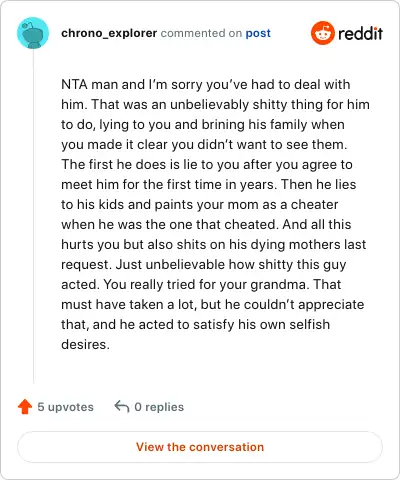Click the '0 replies' label
Screen dimensions: 400x480
tap(159, 407)
